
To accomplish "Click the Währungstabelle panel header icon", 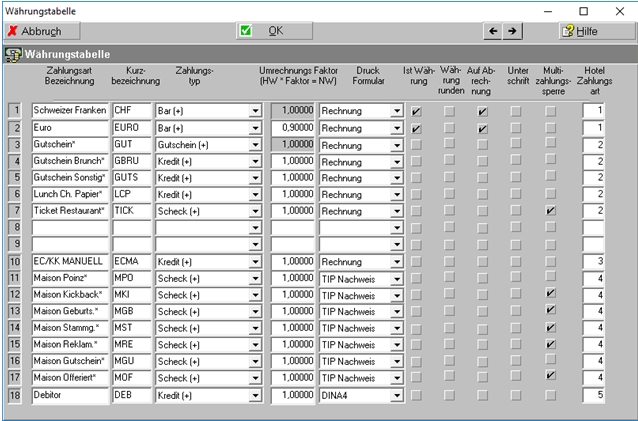I will (x=14, y=54).
